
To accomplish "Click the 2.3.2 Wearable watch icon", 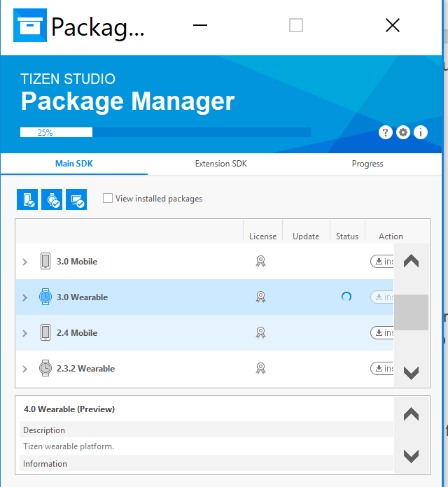I will point(45,368).
